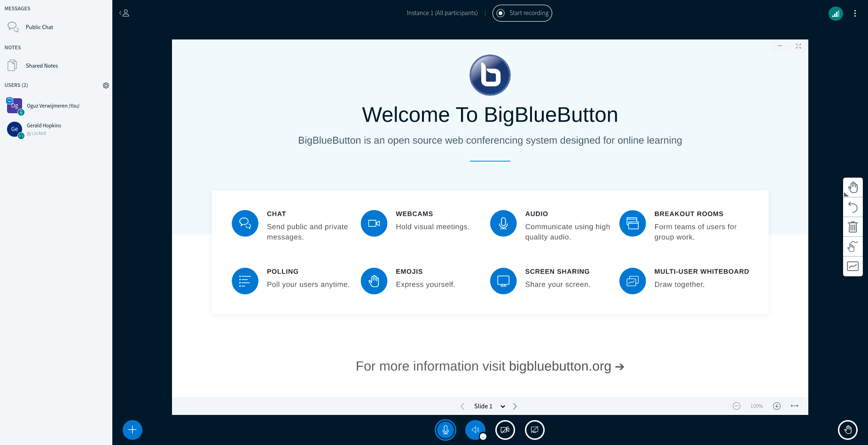Open the options three-dot menu
The height and width of the screenshot is (445, 868).
tap(855, 14)
